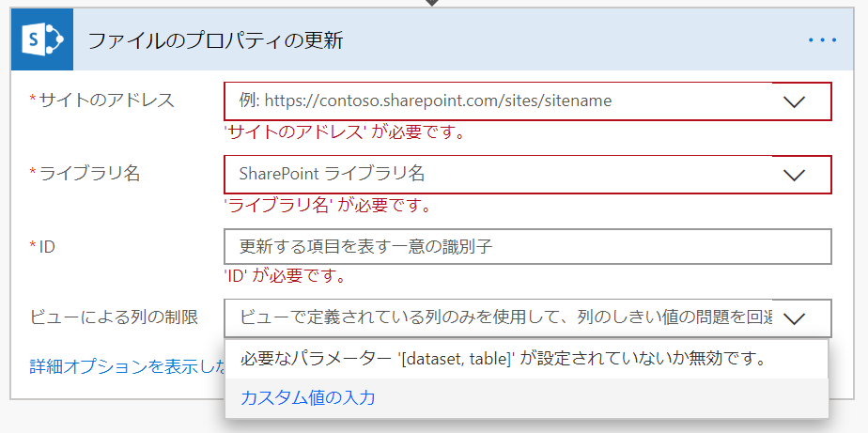
Task: Focus the ID input field
Action: [x=528, y=246]
